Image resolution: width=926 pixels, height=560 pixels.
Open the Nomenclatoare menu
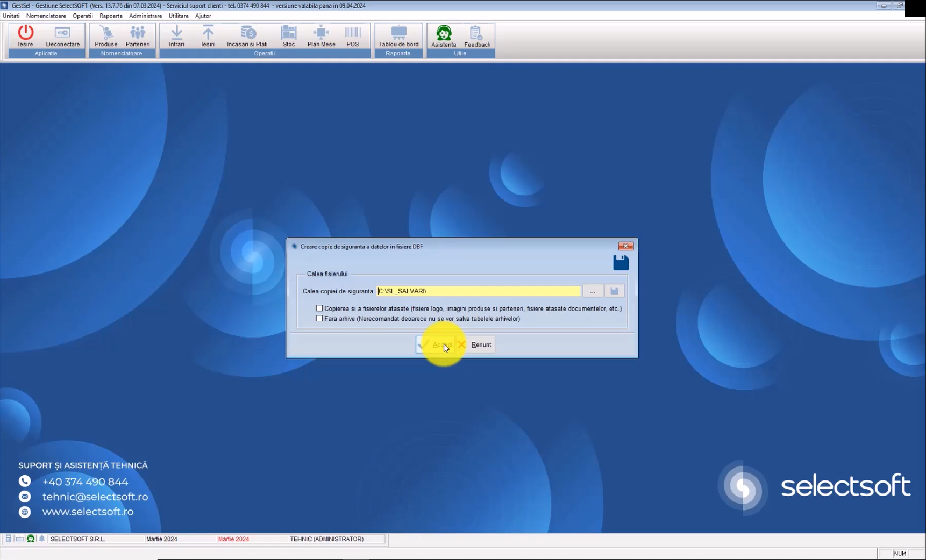point(46,16)
